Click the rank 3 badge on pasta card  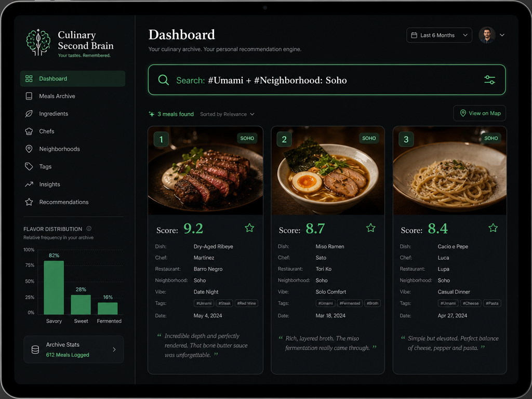[406, 139]
